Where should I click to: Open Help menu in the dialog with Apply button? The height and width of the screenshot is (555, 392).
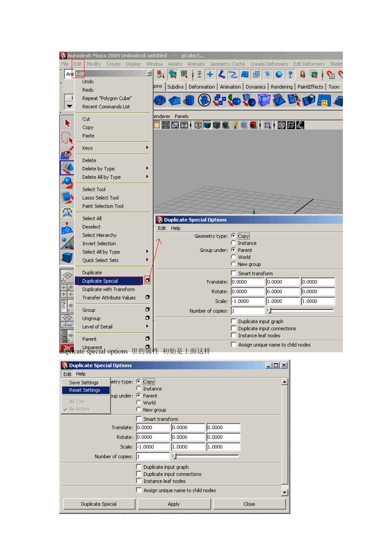[81, 374]
